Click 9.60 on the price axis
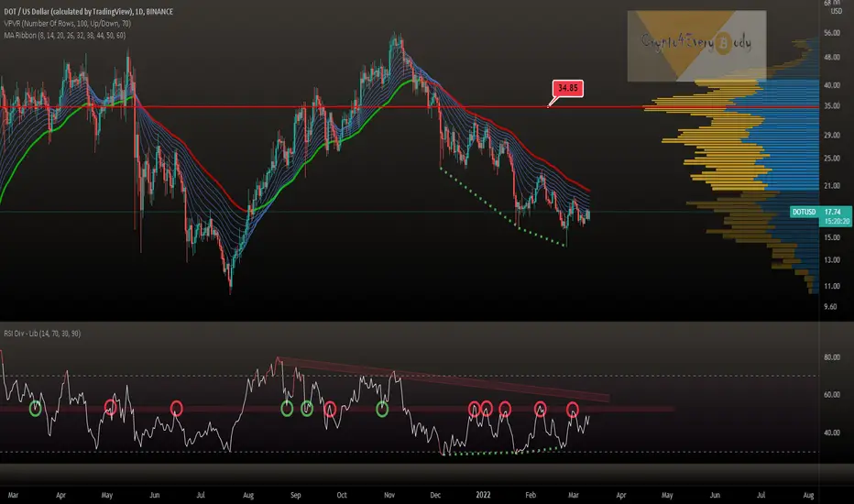The width and height of the screenshot is (854, 504). pos(830,307)
